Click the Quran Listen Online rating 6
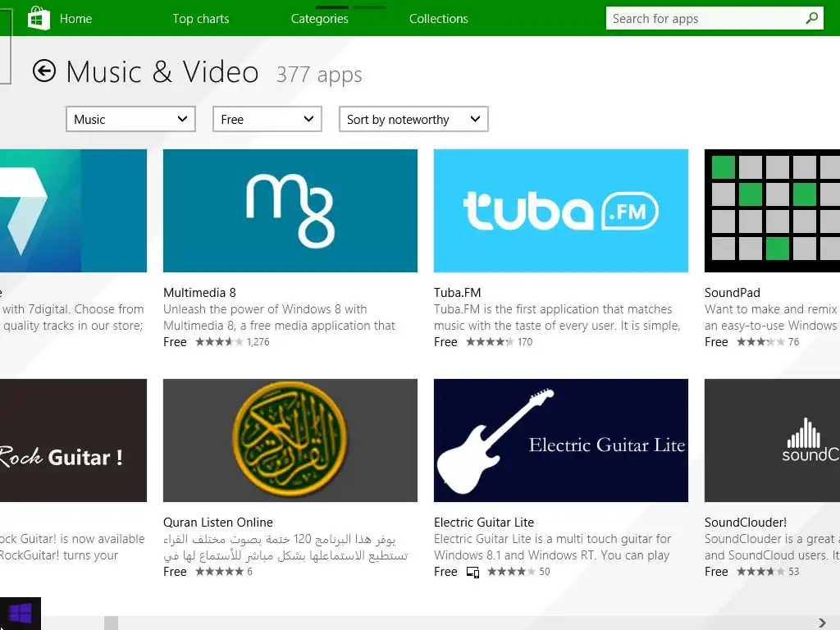The height and width of the screenshot is (630, 840). point(224,572)
